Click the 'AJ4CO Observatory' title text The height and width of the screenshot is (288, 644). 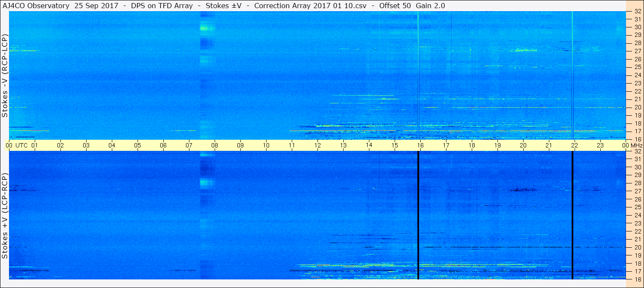[x=36, y=6]
